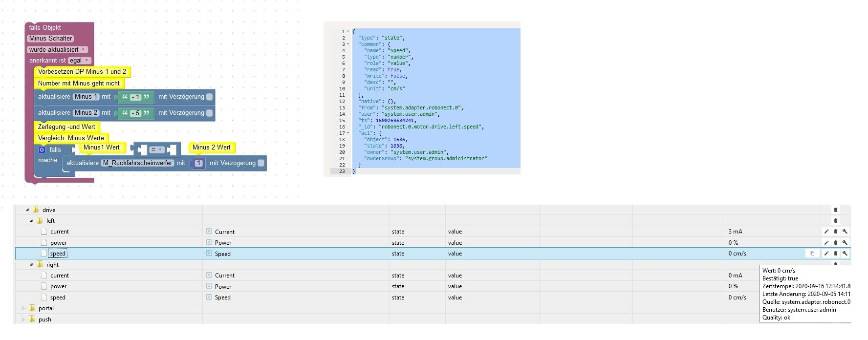Expand the portal folder
Screen dimensions: 868x340
23,308
